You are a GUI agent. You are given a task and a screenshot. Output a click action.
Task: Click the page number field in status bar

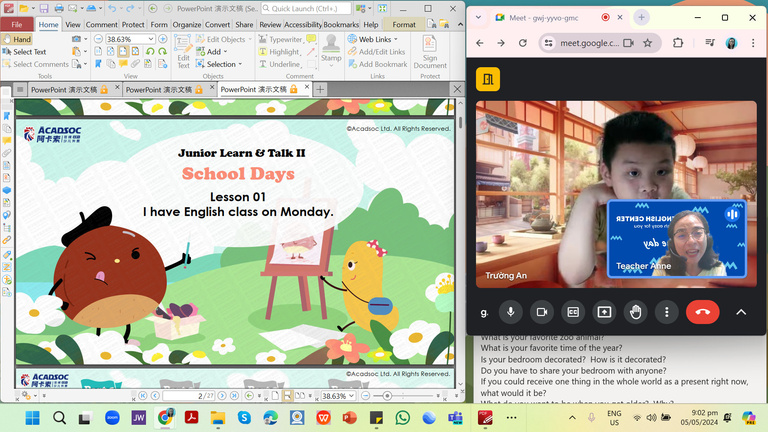pyautogui.click(x=189, y=395)
